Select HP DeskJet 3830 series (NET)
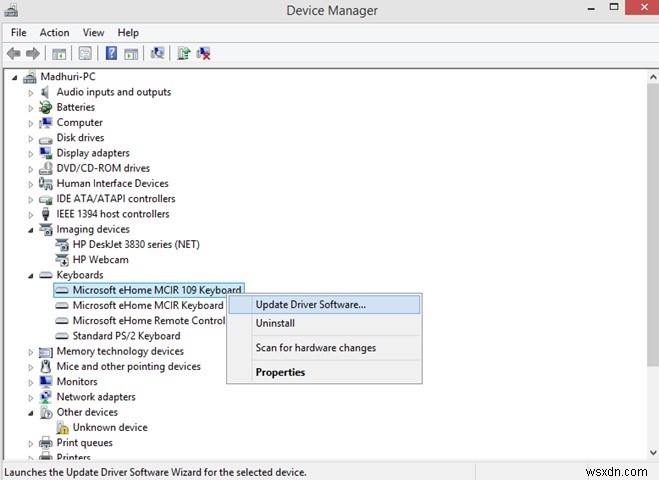The image size is (659, 482). (x=136, y=245)
